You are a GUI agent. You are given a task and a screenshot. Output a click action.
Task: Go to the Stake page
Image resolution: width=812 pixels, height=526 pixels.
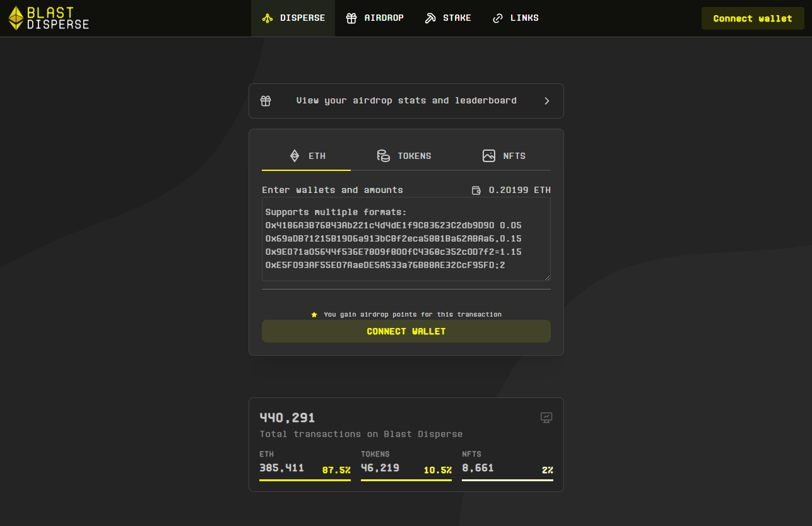click(448, 18)
